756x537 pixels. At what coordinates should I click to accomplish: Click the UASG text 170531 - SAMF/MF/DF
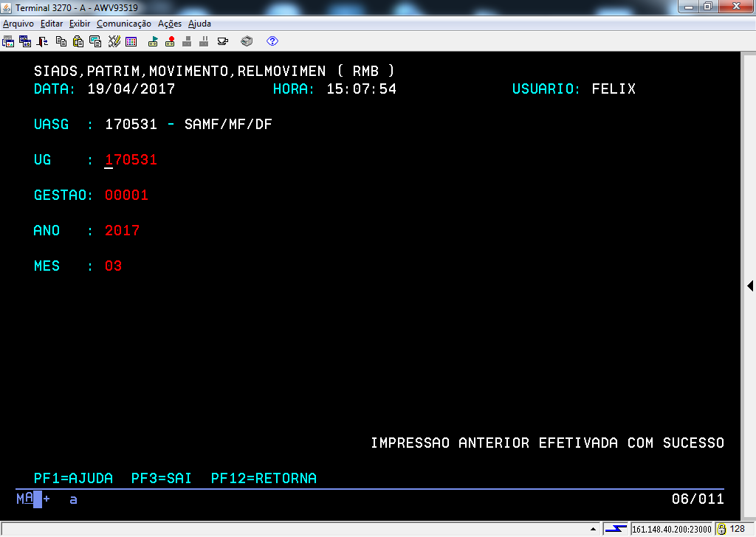click(x=188, y=124)
